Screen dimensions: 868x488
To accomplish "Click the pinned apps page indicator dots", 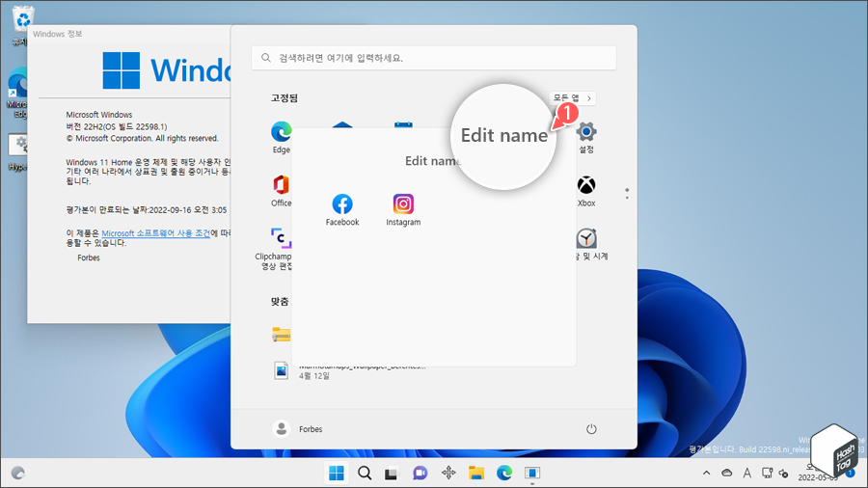I will pyautogui.click(x=627, y=194).
